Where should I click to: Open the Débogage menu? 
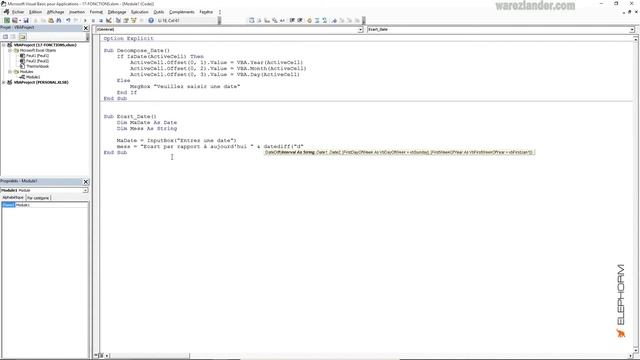coord(117,12)
